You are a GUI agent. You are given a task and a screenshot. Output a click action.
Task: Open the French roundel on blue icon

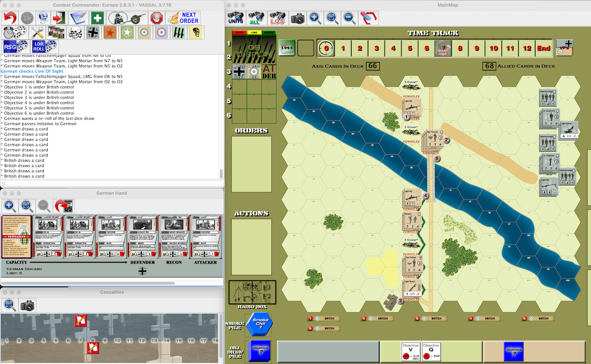161,32
